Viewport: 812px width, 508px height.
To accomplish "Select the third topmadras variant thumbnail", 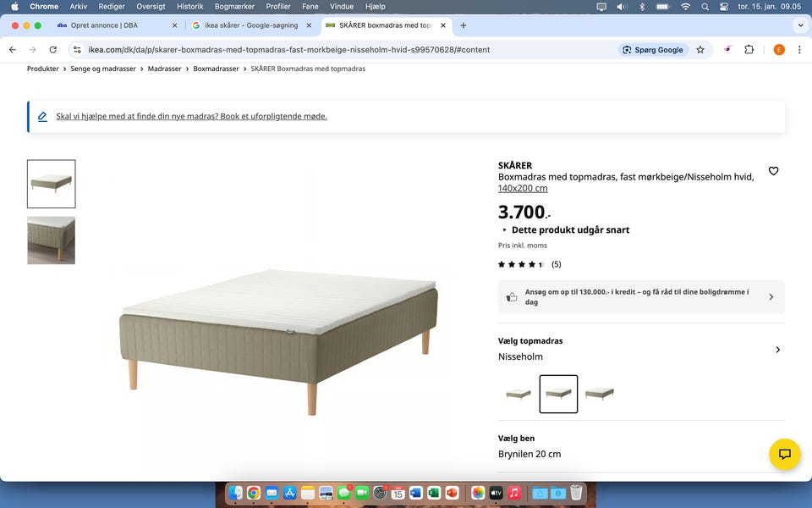I will coord(599,394).
